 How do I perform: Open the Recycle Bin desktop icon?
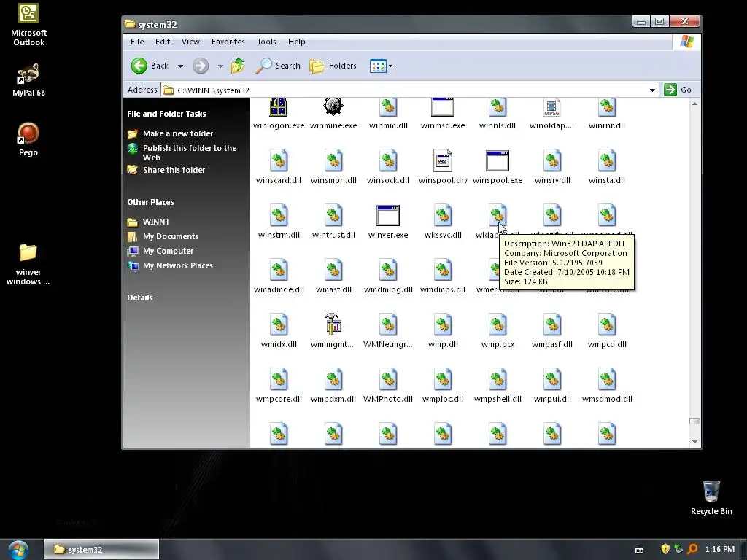pyautogui.click(x=711, y=497)
